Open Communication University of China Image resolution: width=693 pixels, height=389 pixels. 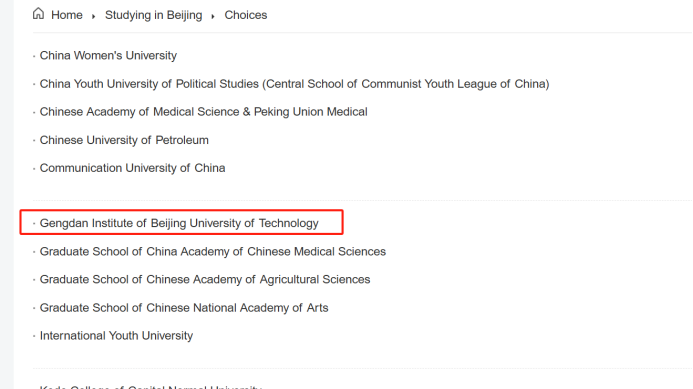133,168
